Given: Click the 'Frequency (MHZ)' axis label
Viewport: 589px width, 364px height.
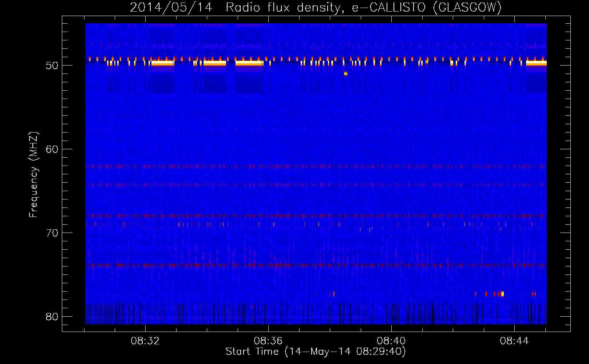Looking at the screenshot, I should point(33,175).
